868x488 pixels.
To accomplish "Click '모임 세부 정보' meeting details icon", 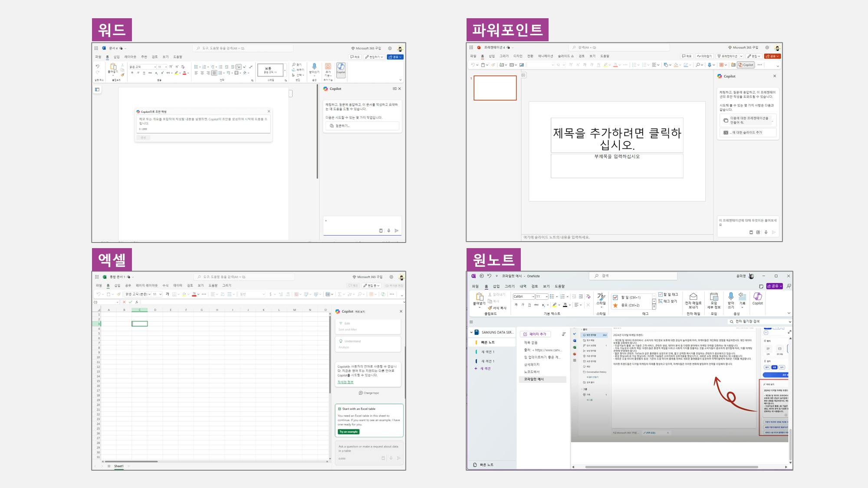I will pyautogui.click(x=714, y=297).
